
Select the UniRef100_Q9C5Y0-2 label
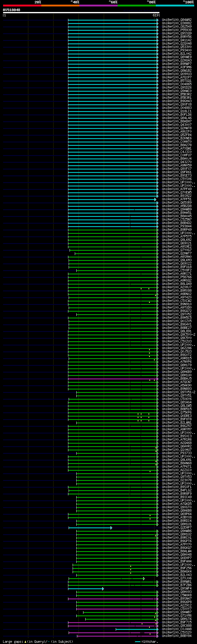coord(179,335)
